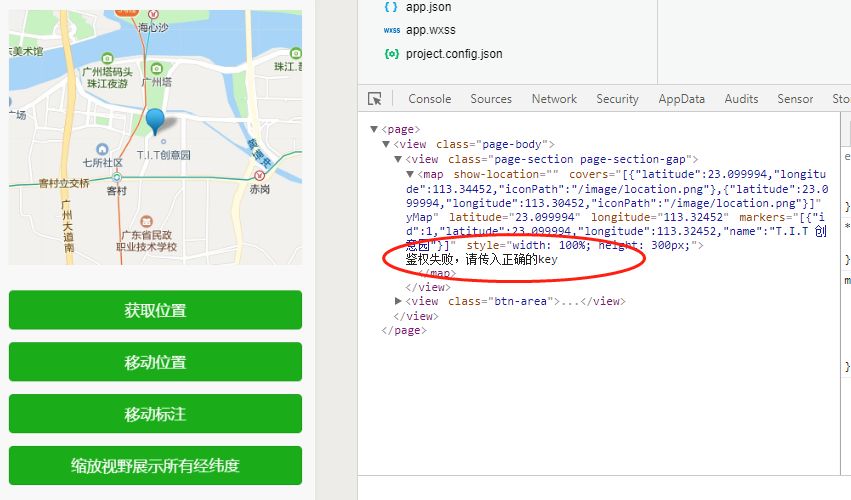Click the 获取位置 green button
The image size is (851, 500).
pos(155,310)
